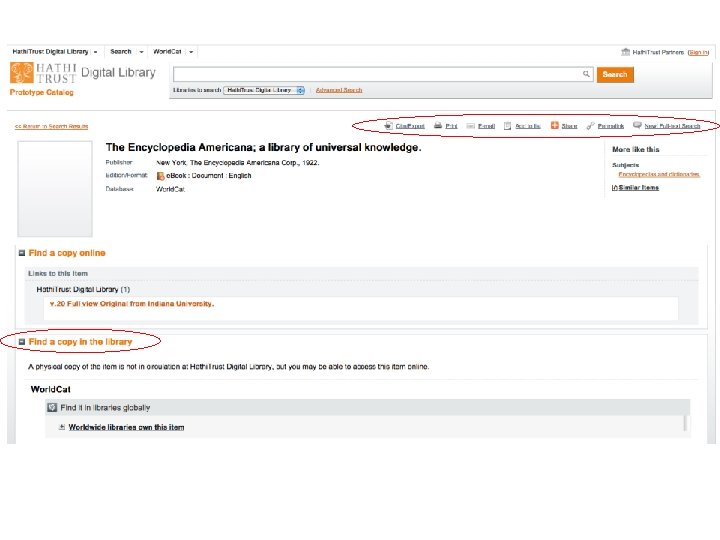Viewport: 720px width, 540px height.
Task: Click the printer icon beside Print
Action: (x=438, y=125)
